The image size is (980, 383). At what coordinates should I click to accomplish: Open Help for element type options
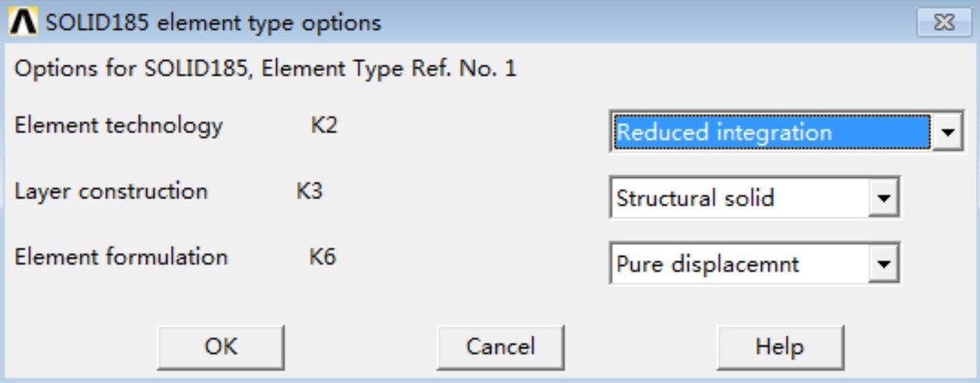point(780,346)
